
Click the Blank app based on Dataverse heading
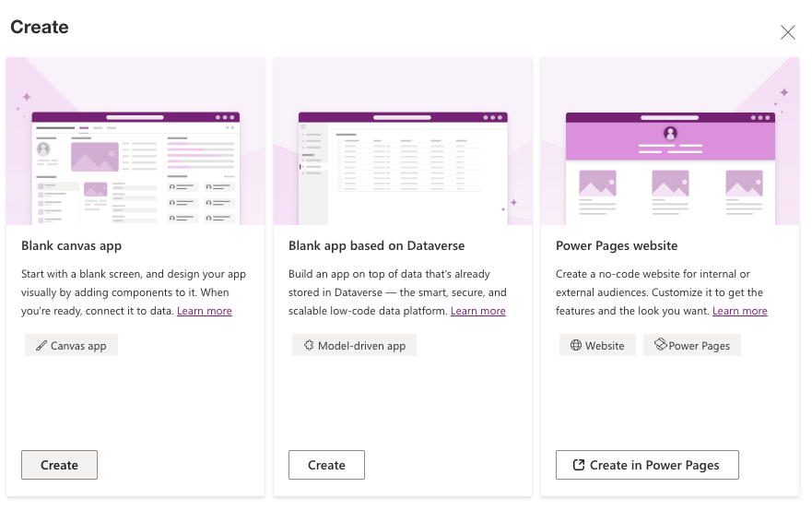pyautogui.click(x=376, y=246)
